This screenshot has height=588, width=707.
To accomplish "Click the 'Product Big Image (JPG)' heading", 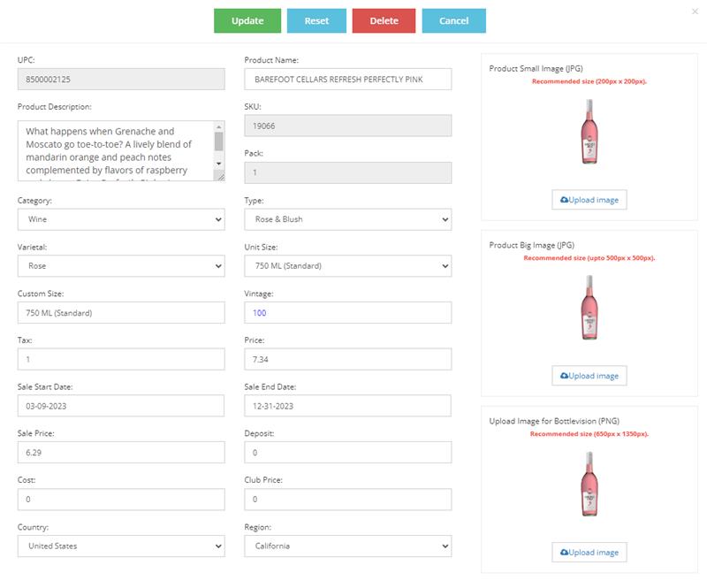I will click(532, 245).
